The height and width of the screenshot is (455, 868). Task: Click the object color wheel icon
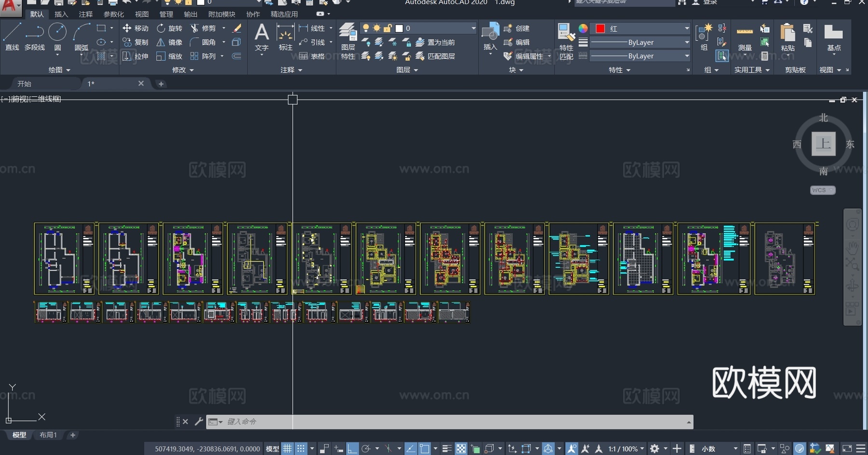(x=583, y=28)
